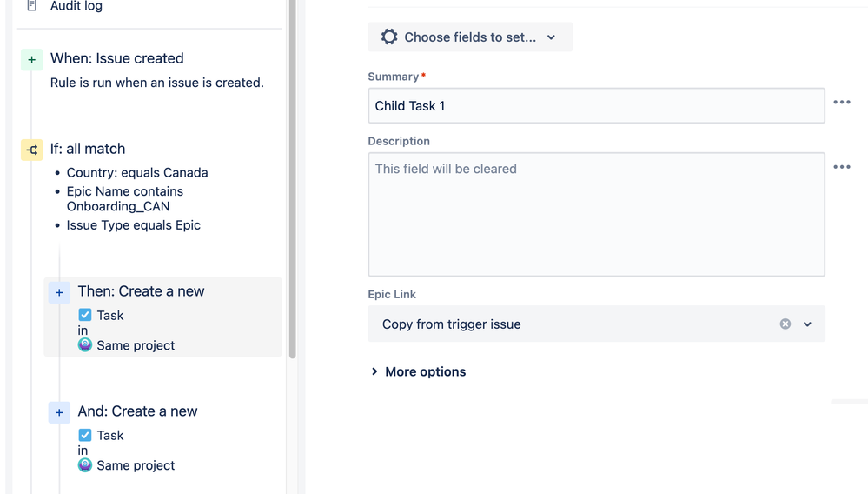
Task: Open the Epic Link dropdown chevron
Action: 807,324
